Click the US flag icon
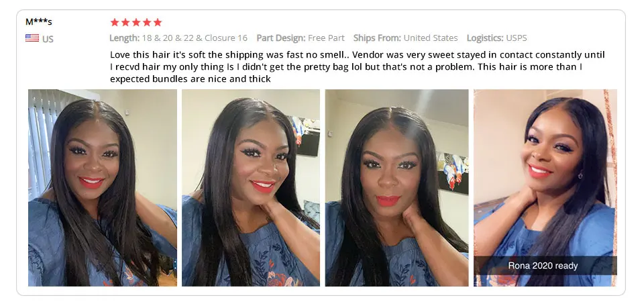Screen dimensions: 644x304 coord(32,38)
